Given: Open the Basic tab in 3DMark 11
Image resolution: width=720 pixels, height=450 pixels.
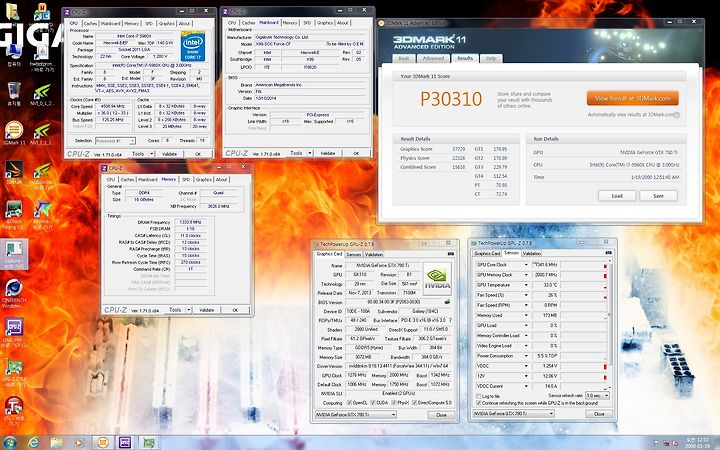Looking at the screenshot, I should [x=404, y=58].
